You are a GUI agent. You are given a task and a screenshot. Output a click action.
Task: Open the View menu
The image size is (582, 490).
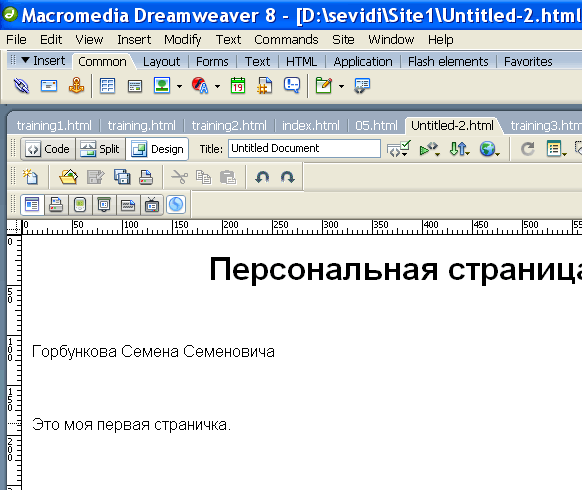coord(89,39)
